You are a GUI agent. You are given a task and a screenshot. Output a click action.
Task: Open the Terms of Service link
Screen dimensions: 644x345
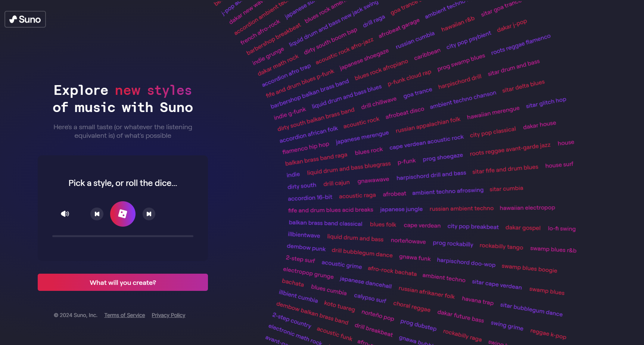point(125,315)
